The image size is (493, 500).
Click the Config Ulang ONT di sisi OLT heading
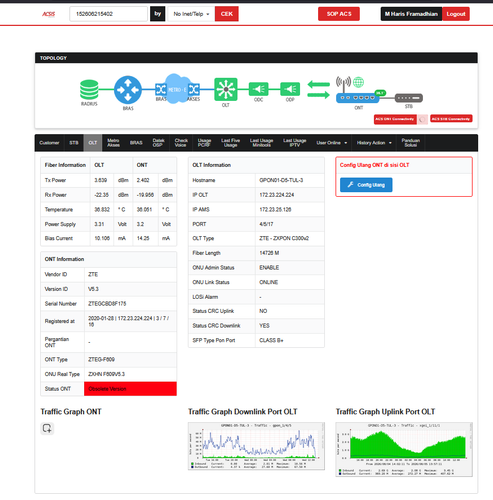pyautogui.click(x=374, y=165)
